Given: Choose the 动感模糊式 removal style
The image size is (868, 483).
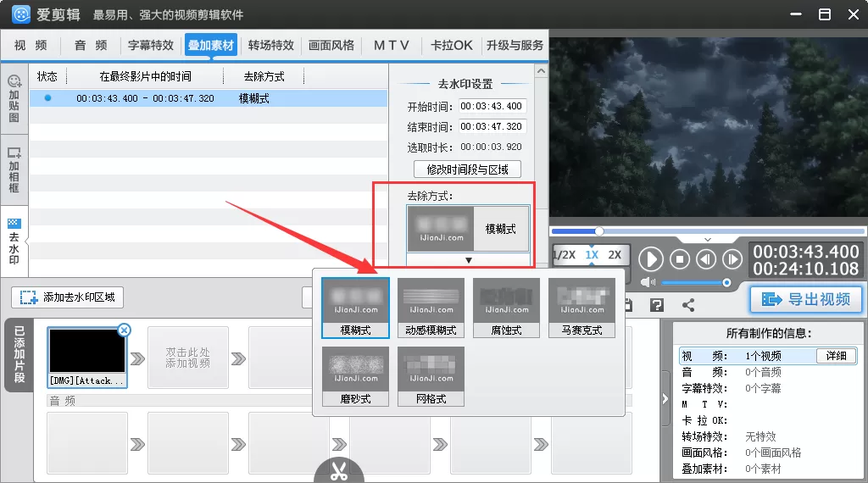Looking at the screenshot, I should click(431, 308).
